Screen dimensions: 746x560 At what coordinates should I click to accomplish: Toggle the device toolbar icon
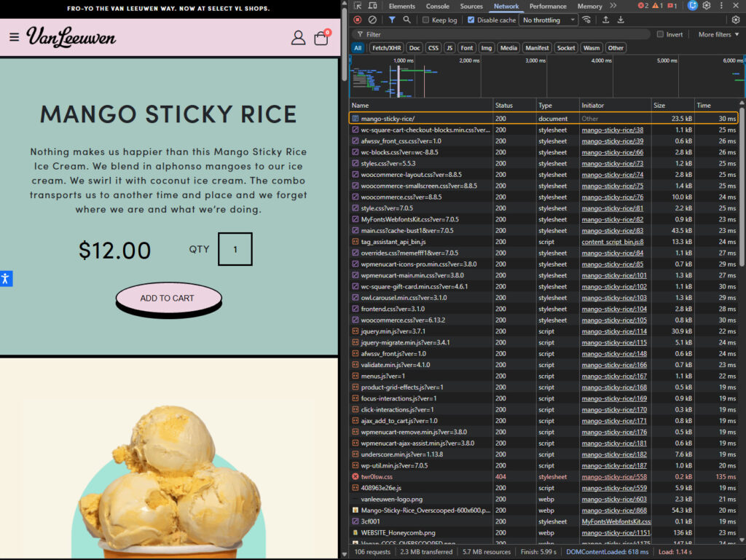373,6
